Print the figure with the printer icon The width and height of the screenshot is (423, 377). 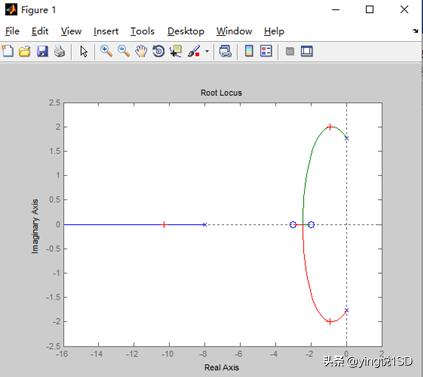point(59,51)
